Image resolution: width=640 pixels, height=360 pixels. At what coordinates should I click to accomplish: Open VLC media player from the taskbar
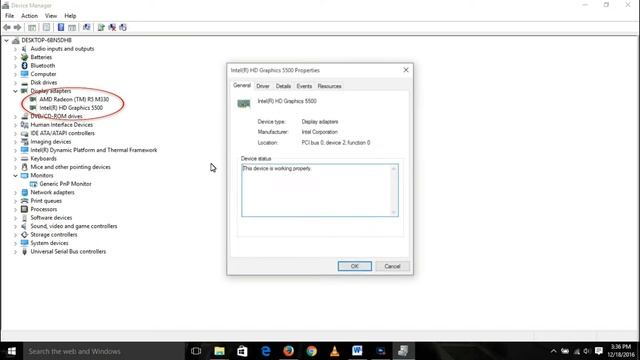tap(335, 351)
